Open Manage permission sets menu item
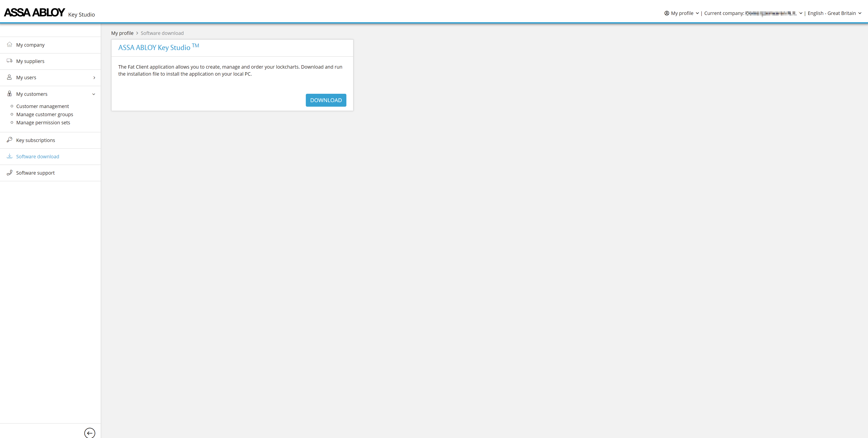Viewport: 868px width, 438px height. tap(43, 123)
